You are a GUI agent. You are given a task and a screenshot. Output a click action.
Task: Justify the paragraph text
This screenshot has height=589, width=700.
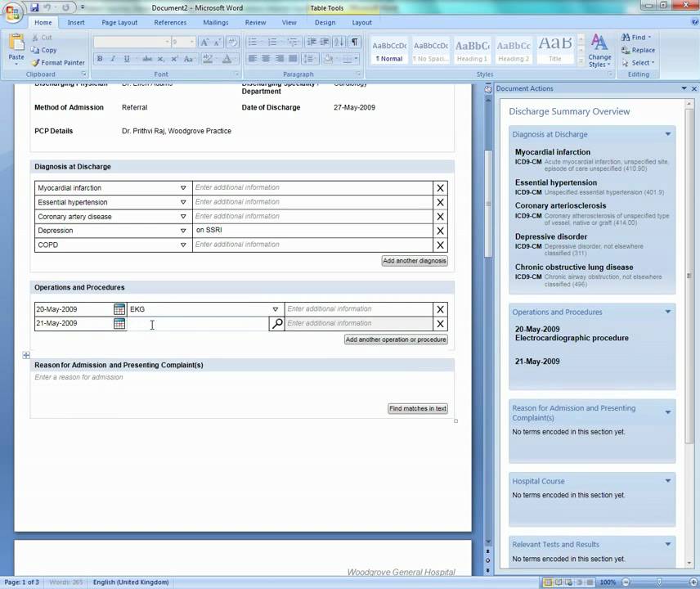click(293, 59)
